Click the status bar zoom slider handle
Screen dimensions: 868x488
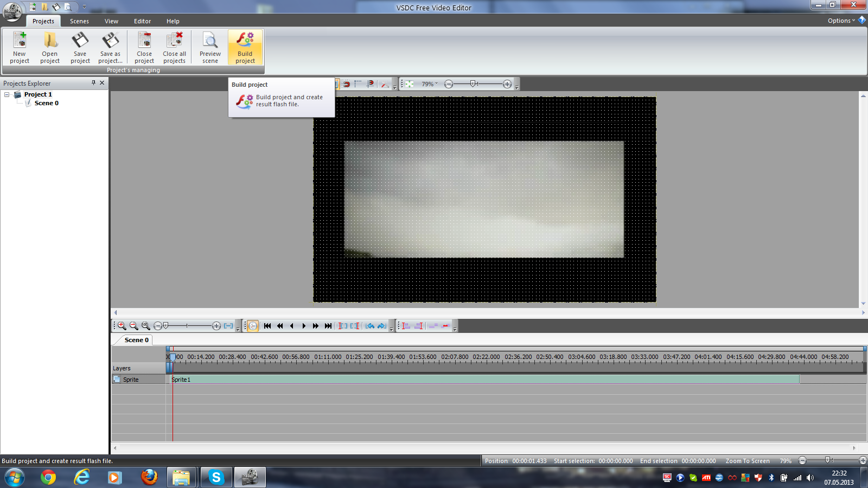pos(827,460)
